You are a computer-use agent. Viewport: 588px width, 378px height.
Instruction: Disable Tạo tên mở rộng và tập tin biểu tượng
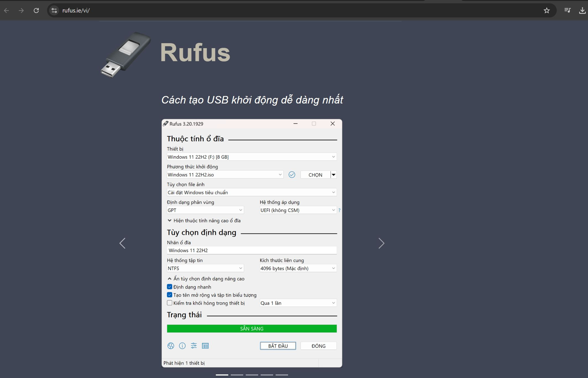click(169, 295)
